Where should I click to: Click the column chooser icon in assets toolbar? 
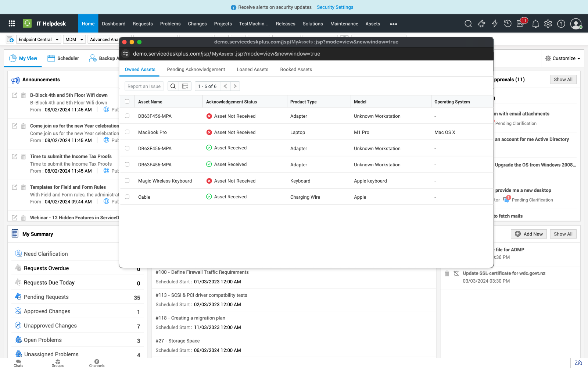click(185, 86)
